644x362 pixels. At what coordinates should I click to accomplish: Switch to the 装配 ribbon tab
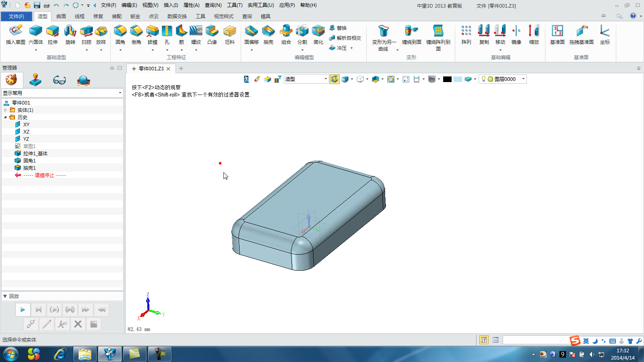click(x=116, y=16)
